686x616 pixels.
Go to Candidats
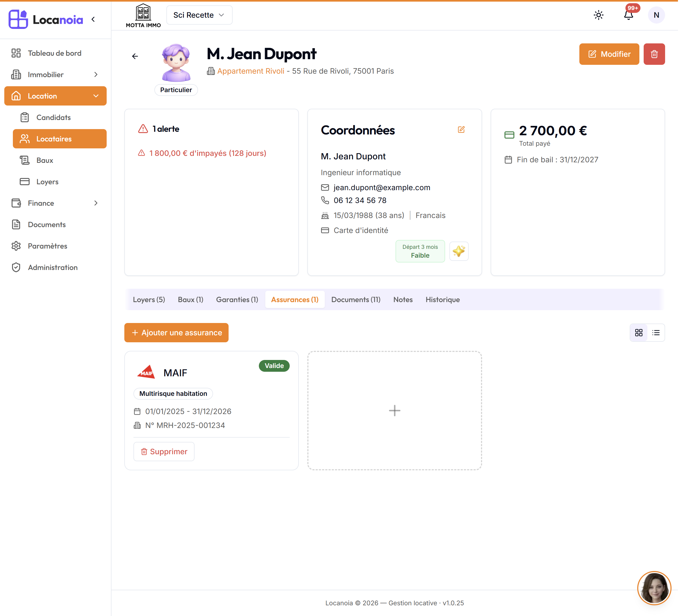tap(59, 118)
